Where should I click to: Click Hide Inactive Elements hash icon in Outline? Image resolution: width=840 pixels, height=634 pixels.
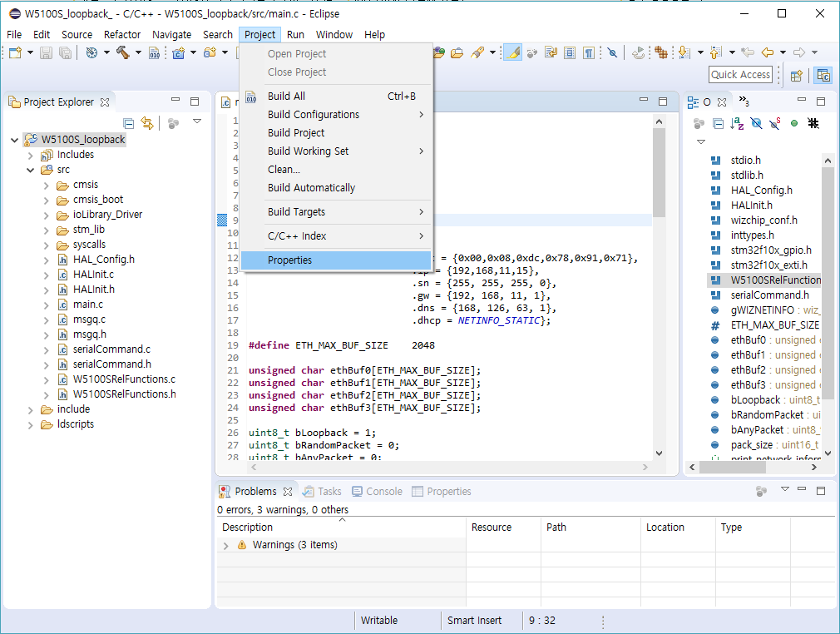(x=813, y=124)
